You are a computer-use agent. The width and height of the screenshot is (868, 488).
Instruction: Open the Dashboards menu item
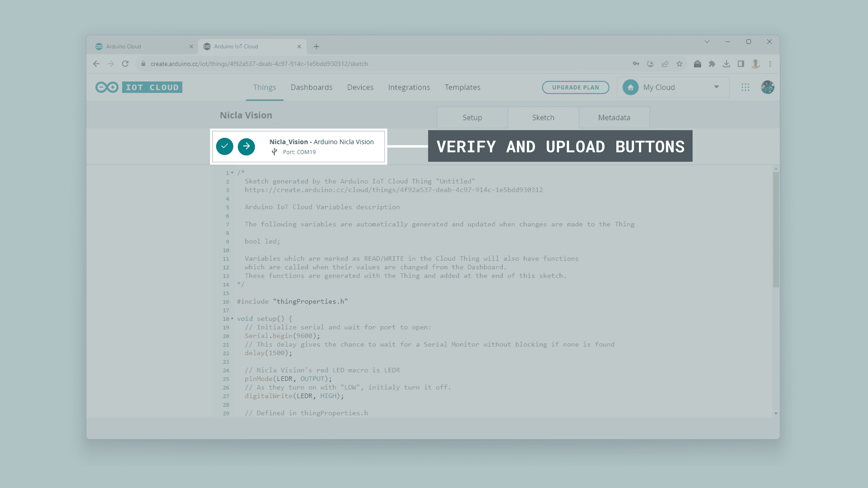[311, 87]
